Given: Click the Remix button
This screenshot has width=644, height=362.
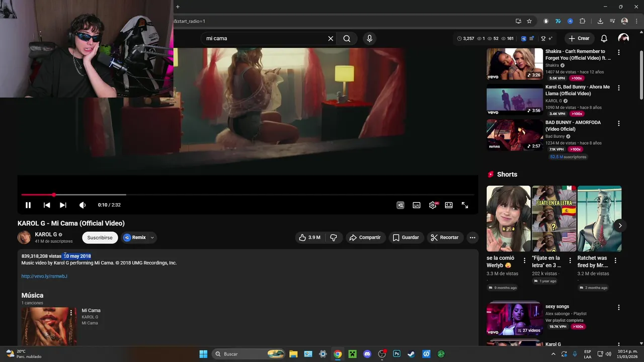Looking at the screenshot, I should (135, 237).
